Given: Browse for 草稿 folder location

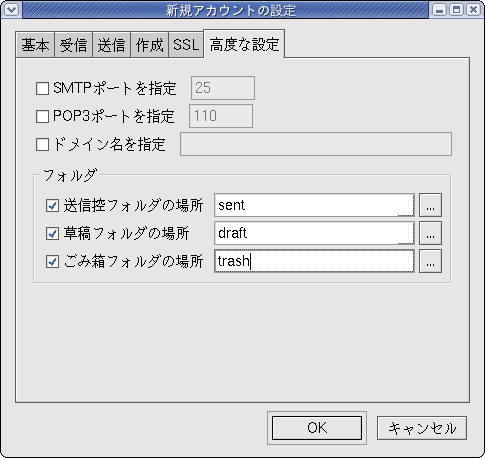Looking at the screenshot, I should (430, 233).
